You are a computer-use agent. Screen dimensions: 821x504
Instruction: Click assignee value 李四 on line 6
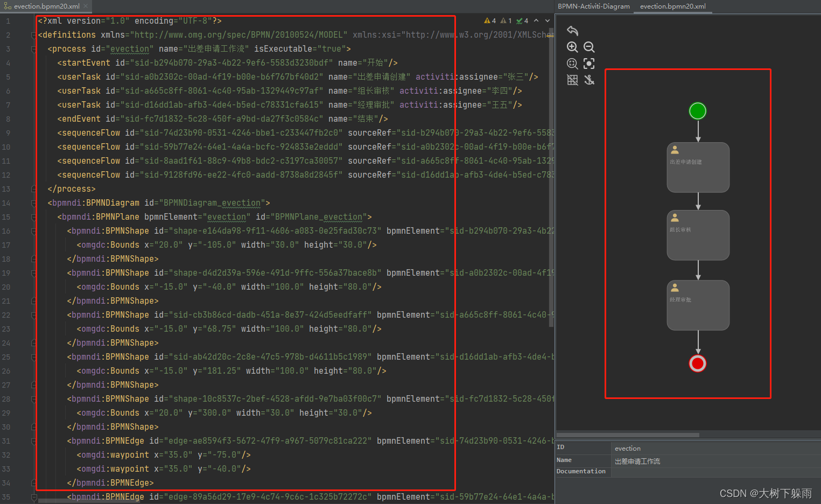(499, 91)
